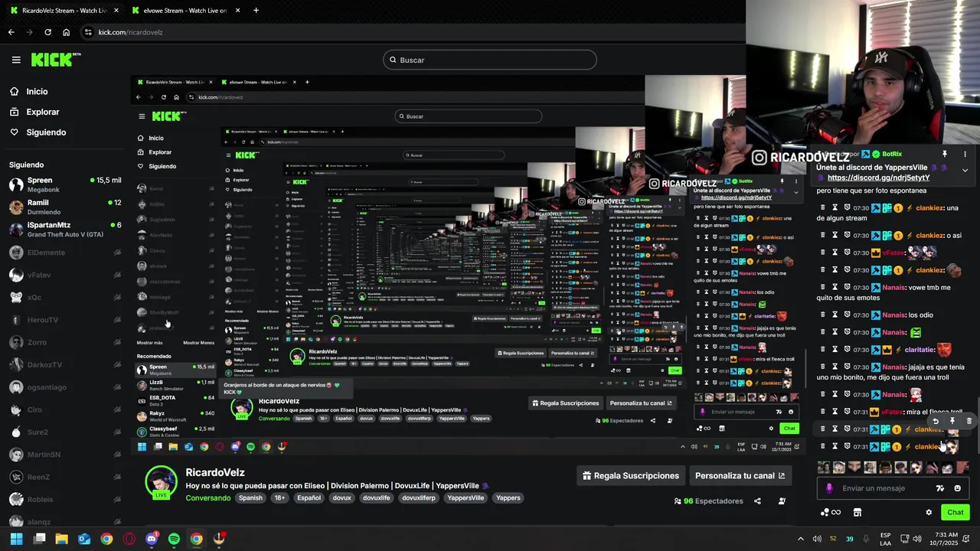Delete clankiez's 'o asi' chat message
The height and width of the screenshot is (551, 980).
pyautogui.click(x=823, y=236)
